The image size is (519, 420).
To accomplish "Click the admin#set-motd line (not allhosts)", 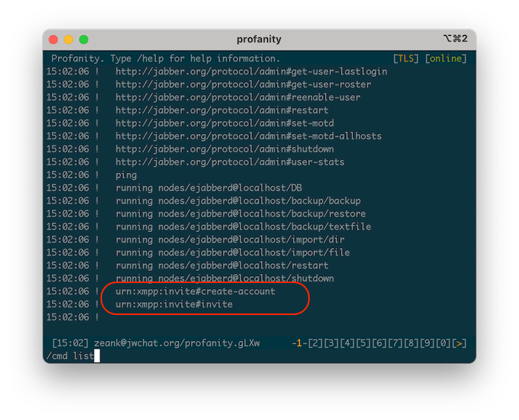I will [x=224, y=123].
